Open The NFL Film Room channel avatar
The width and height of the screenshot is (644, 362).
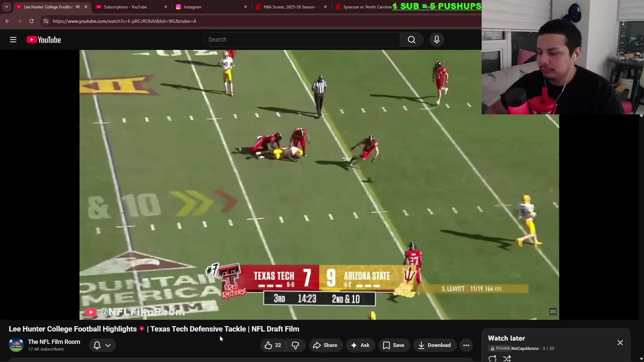click(16, 345)
